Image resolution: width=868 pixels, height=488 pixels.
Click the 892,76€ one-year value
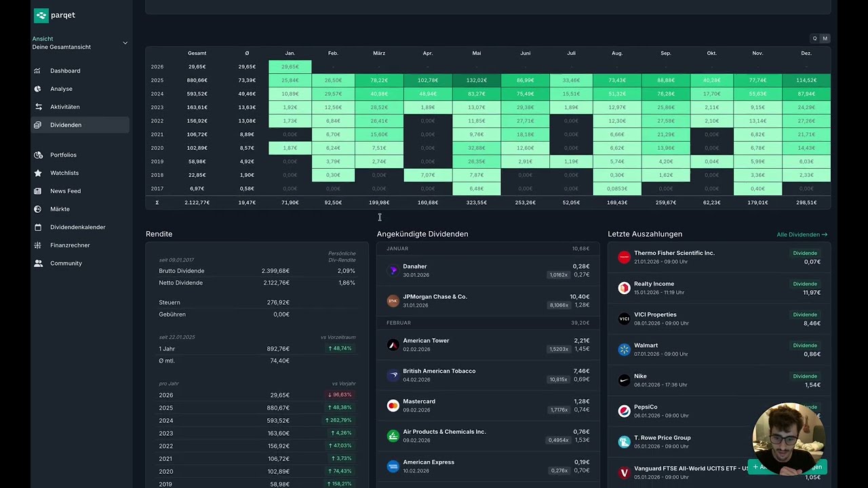[x=278, y=349]
